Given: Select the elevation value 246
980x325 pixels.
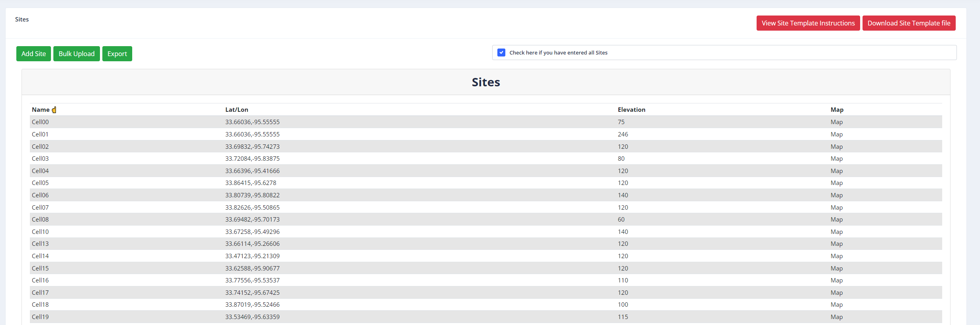Looking at the screenshot, I should (x=623, y=134).
